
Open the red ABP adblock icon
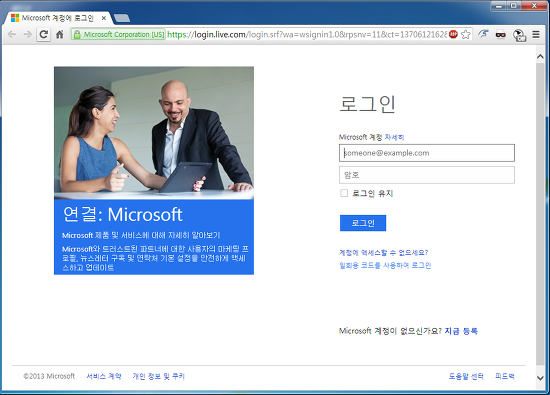453,34
